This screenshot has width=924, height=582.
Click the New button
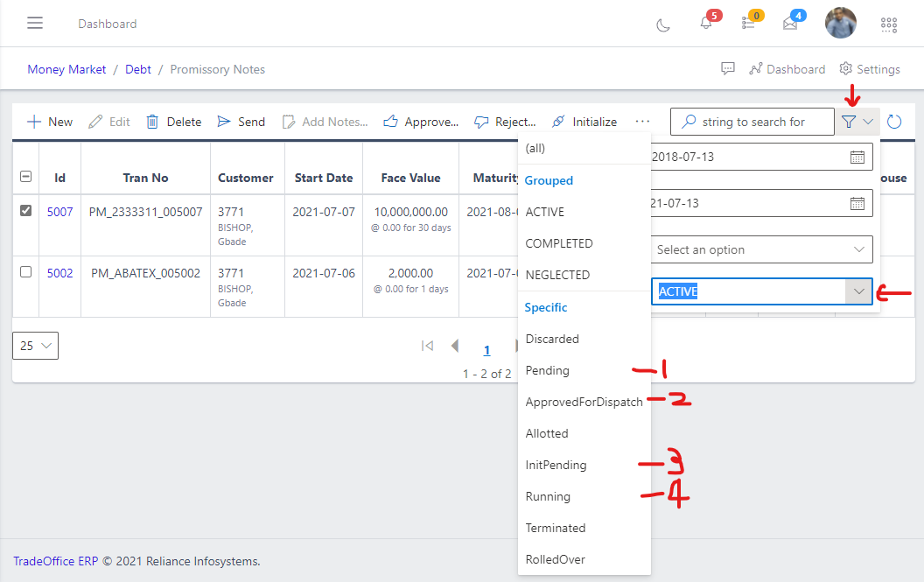pyautogui.click(x=50, y=122)
